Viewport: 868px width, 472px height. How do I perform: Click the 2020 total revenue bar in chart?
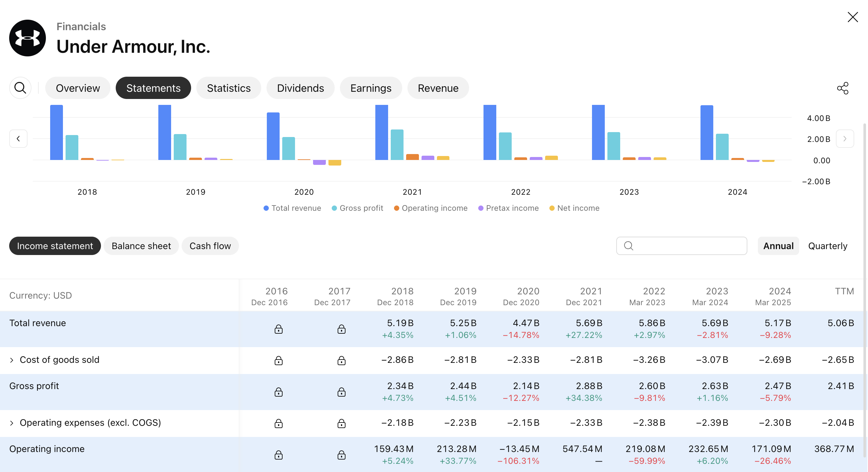point(273,136)
